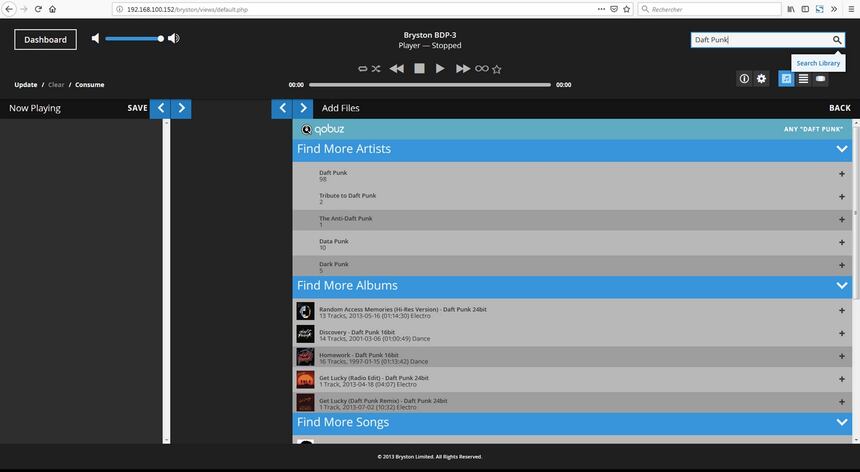Click the playback progress bar
The image size is (860, 472).
click(429, 85)
